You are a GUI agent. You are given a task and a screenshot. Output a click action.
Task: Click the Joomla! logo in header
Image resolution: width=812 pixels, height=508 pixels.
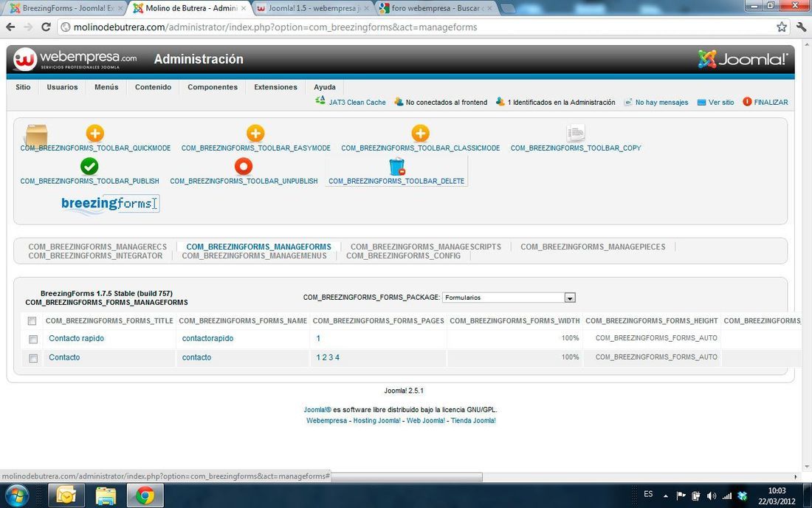[743, 59]
